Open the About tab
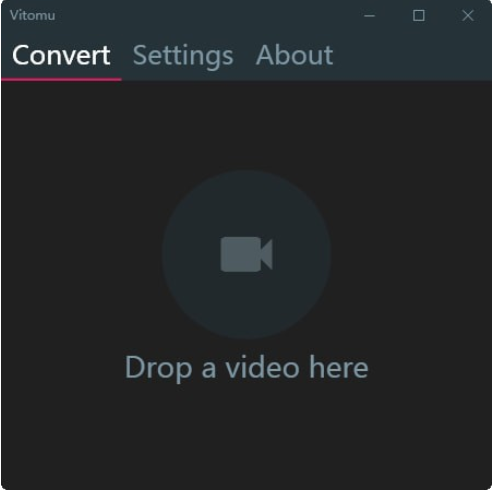Screen dimensions: 493x491 294,55
